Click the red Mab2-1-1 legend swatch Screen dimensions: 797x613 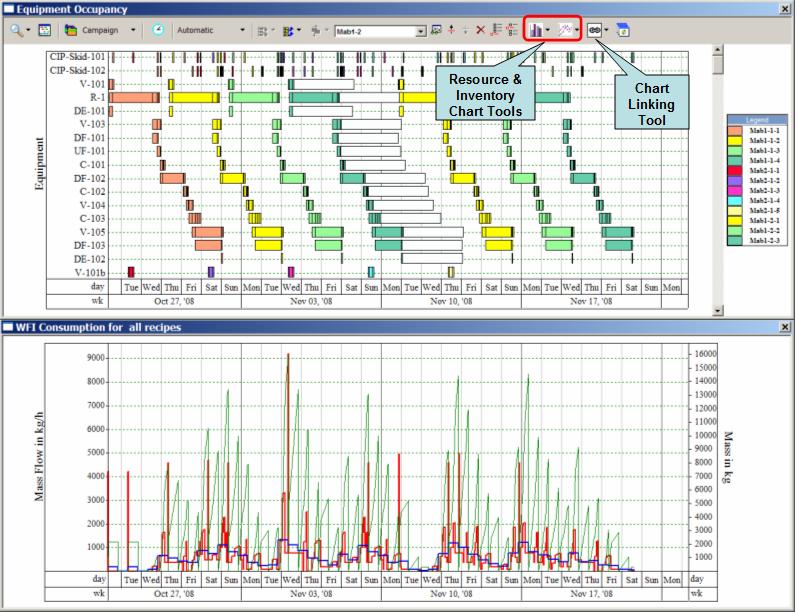(735, 171)
